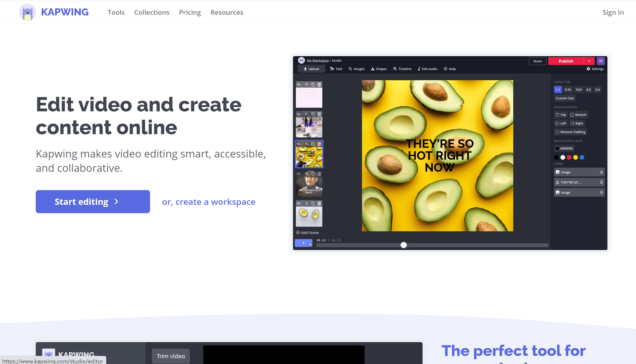636x364 pixels.
Task: Delete the THEY'RE SO text layer
Action: (601, 182)
